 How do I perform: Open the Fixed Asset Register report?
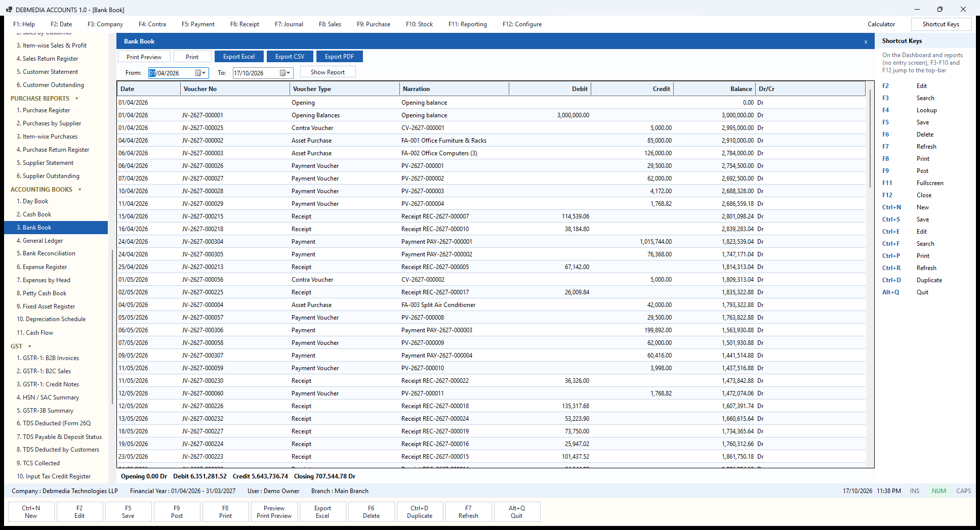(46, 306)
